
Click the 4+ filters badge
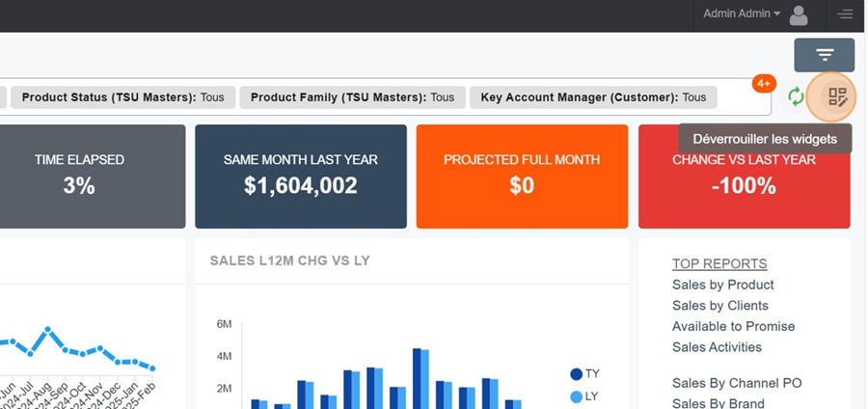click(x=764, y=84)
